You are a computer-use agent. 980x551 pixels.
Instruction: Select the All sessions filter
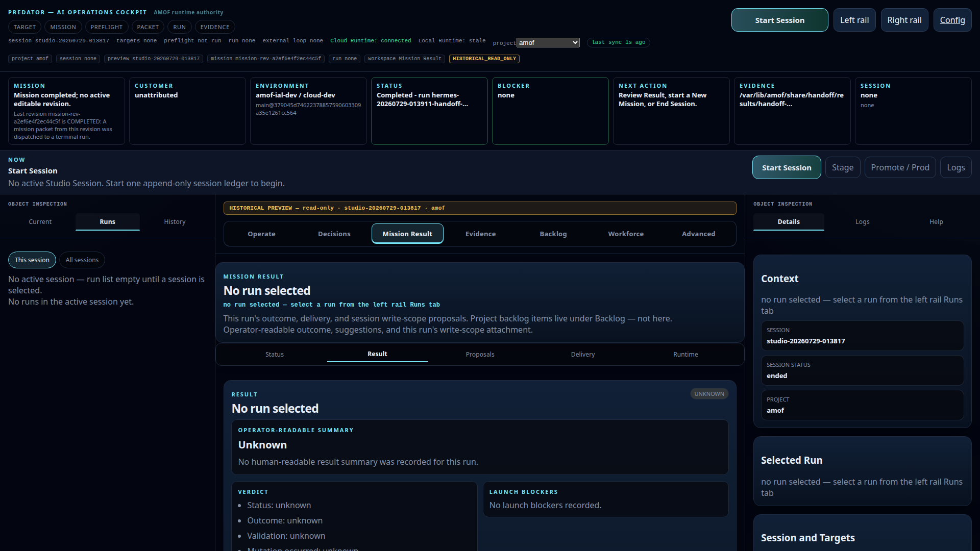point(82,260)
